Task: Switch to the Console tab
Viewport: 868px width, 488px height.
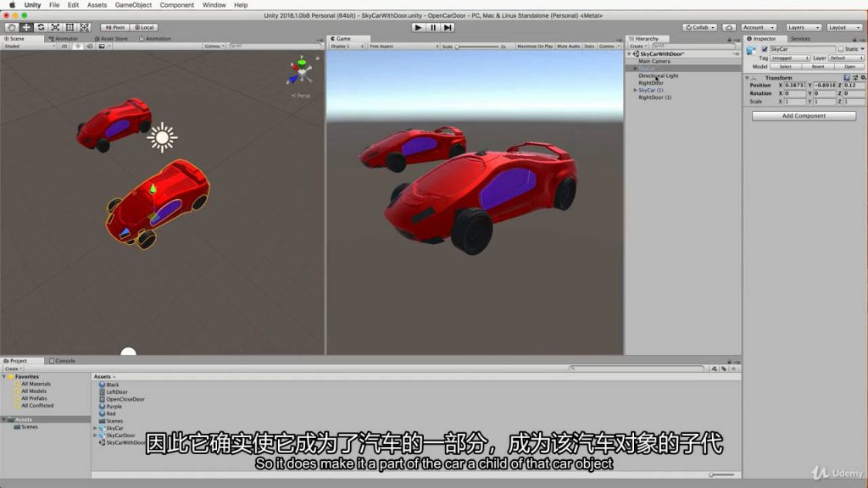Action: [x=62, y=361]
